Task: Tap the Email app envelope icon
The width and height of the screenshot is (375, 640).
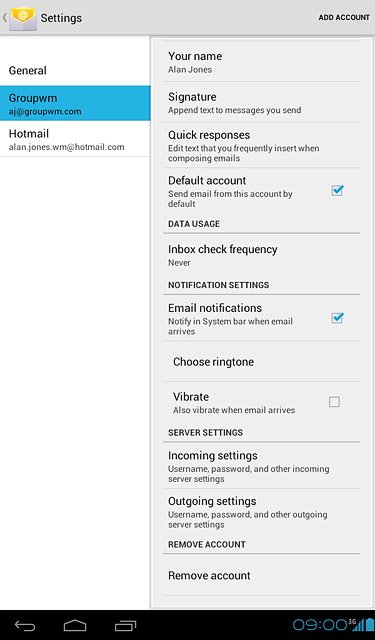Action: (23, 18)
